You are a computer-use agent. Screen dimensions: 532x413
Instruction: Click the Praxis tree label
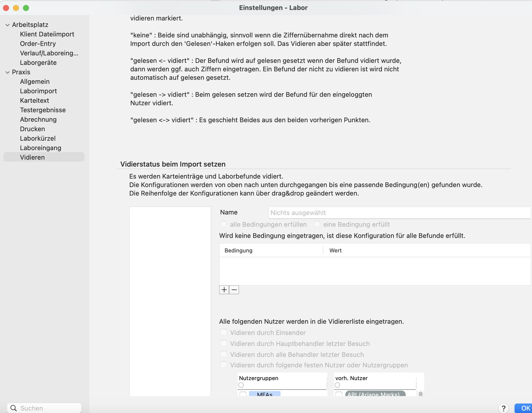coord(21,72)
